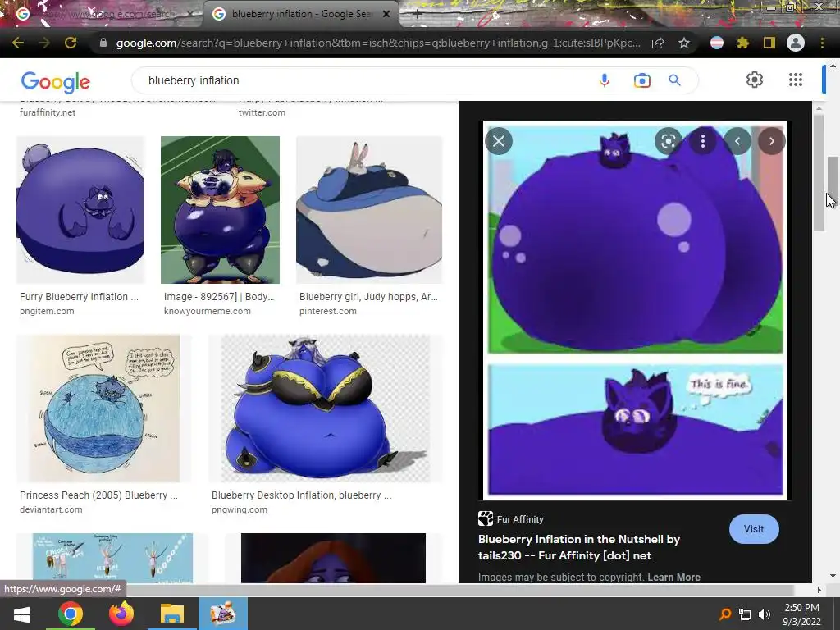Open Firefox from the taskbar
This screenshot has height=630, width=840.
click(121, 614)
